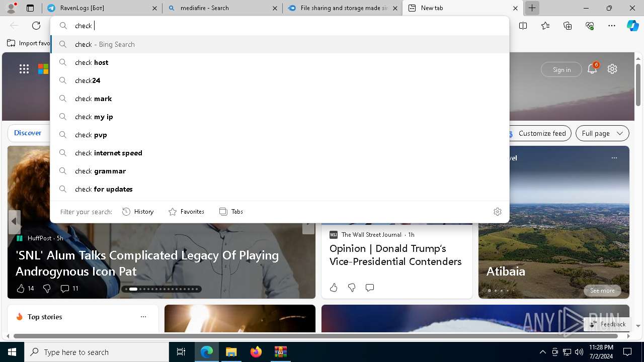Viewport: 644px width, 362px height.
Task: Click Import favorites bookmark item
Action: (x=29, y=43)
